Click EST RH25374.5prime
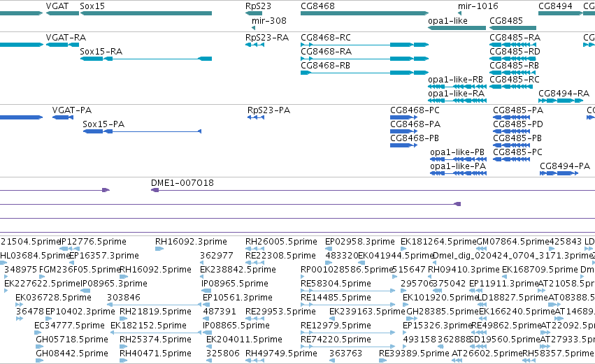Viewport: 595px width, 364px height. pyautogui.click(x=155, y=340)
